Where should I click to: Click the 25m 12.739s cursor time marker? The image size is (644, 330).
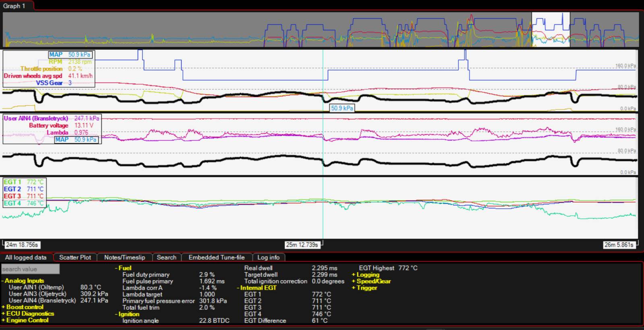(x=302, y=245)
